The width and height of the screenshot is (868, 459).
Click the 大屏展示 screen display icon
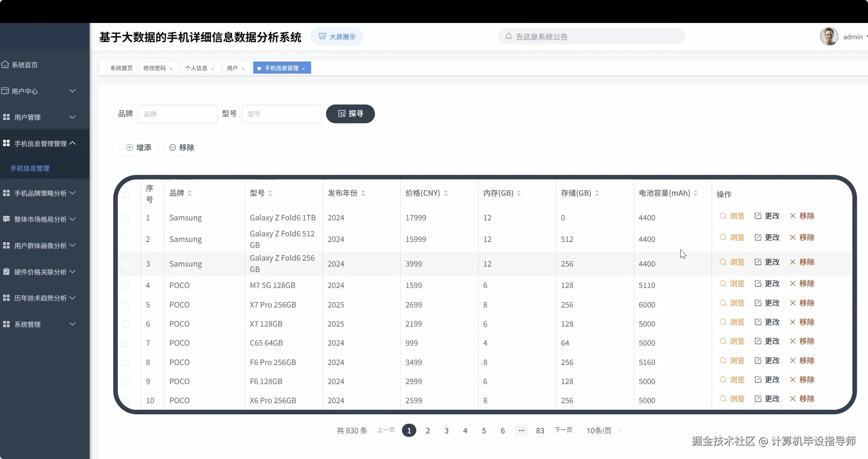coord(322,36)
